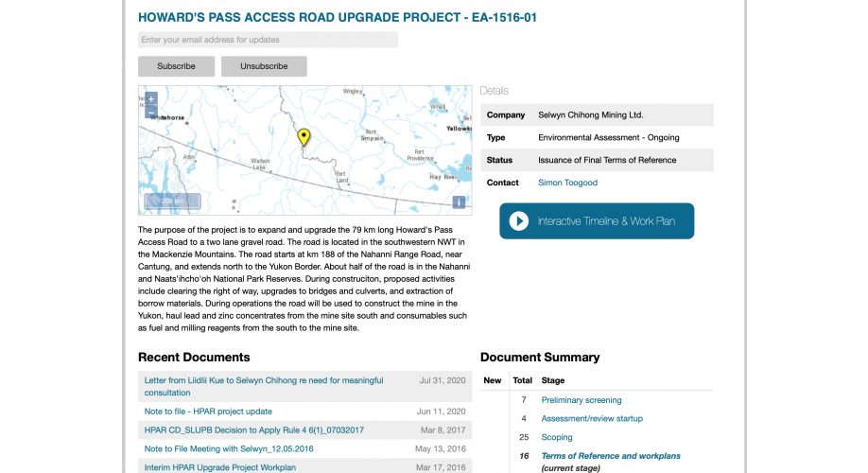Image resolution: width=868 pixels, height=473 pixels.
Task: Open HPAR CD_SLUPB Decision document
Action: click(x=254, y=430)
